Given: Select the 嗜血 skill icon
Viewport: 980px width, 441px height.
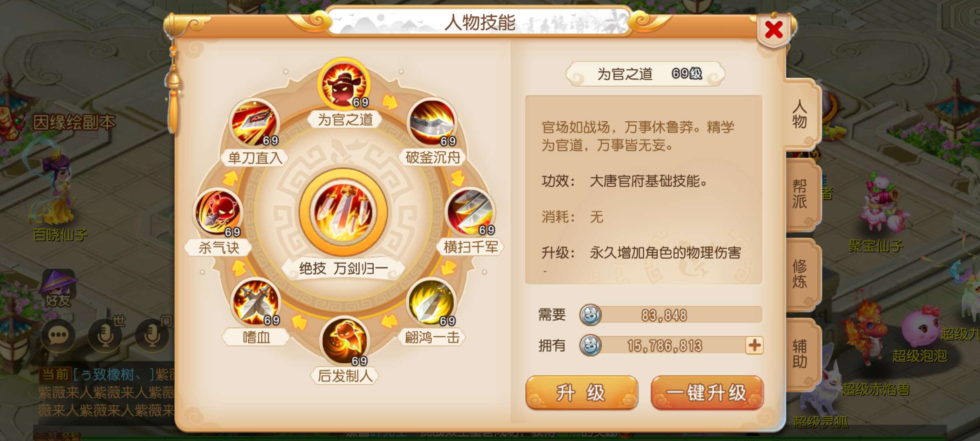Looking at the screenshot, I should pos(256,302).
